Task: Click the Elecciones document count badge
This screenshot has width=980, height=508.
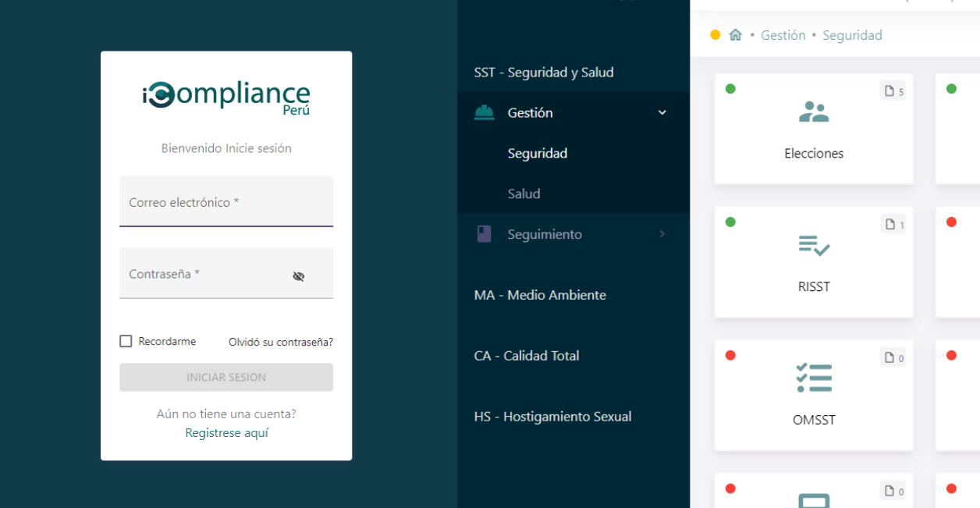Action: (893, 91)
